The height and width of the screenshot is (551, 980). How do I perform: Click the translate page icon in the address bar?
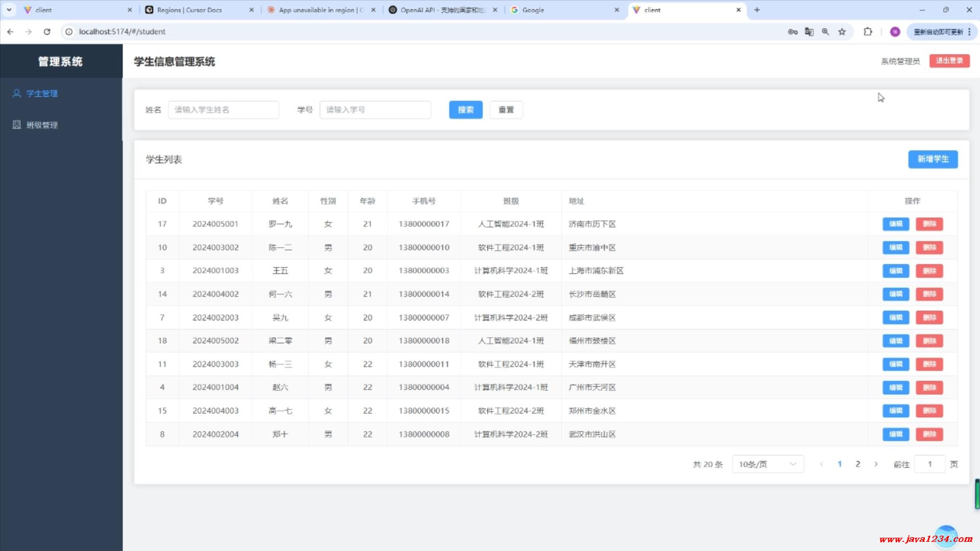[809, 32]
